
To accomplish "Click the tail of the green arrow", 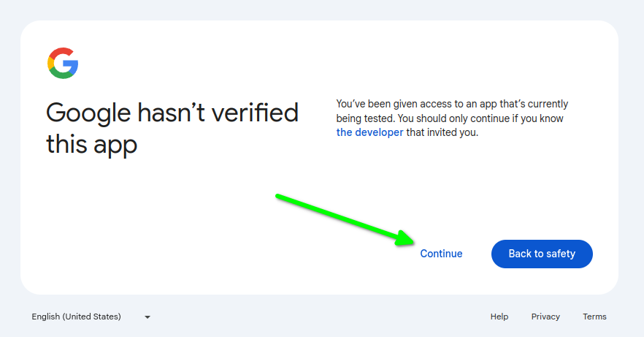I will click(279, 197).
